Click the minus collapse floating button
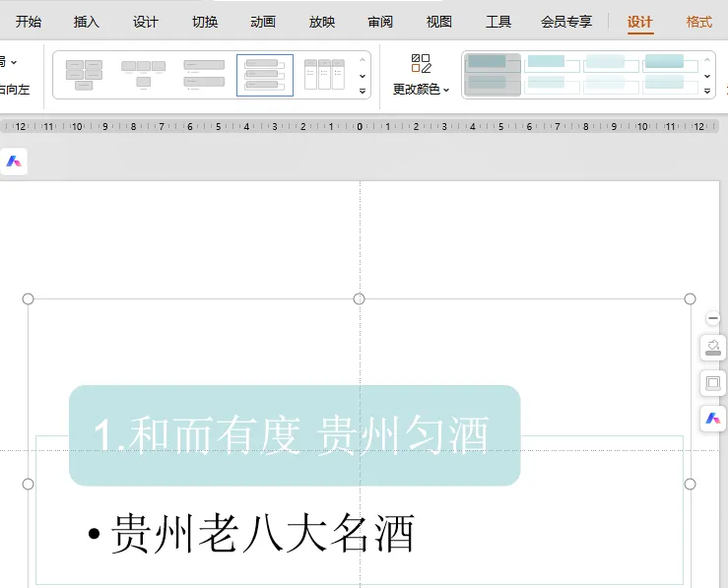Viewport: 728px width, 588px height. coord(713,318)
